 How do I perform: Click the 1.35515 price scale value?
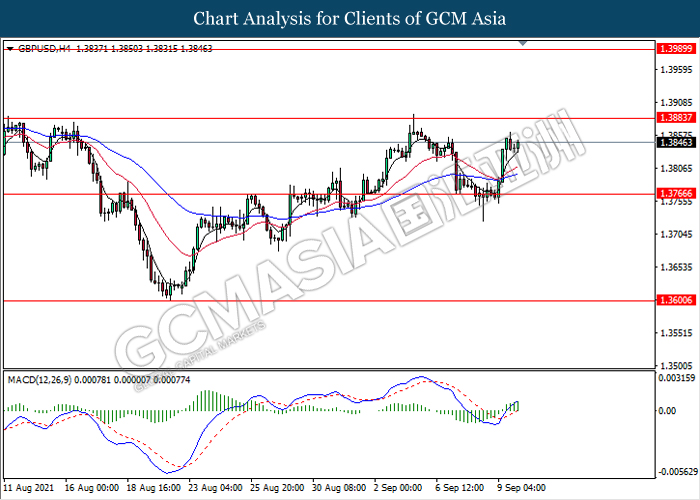(x=676, y=333)
